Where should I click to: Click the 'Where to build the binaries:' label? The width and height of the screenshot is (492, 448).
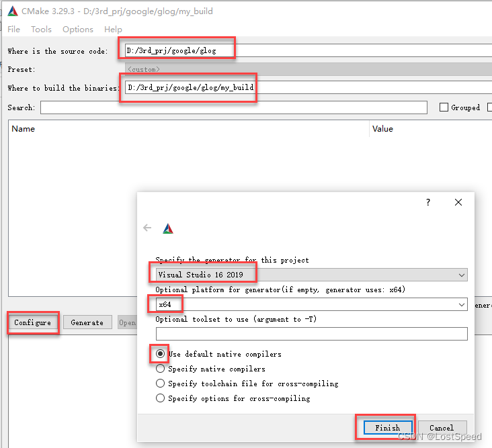tap(64, 88)
